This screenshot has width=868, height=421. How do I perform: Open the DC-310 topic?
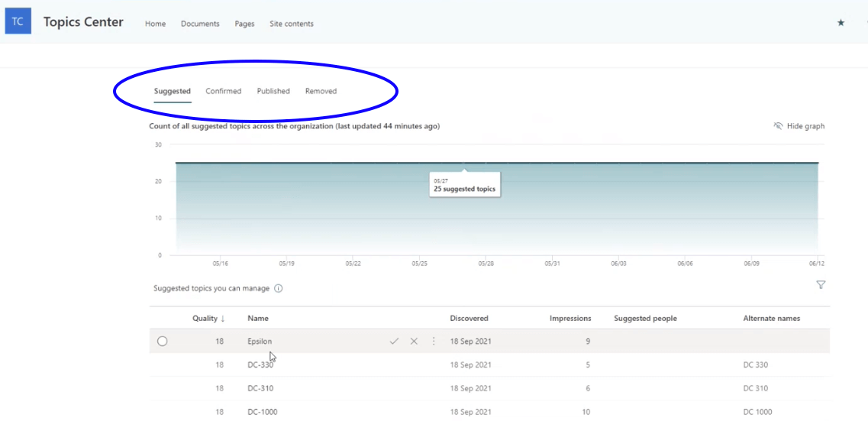(x=260, y=388)
